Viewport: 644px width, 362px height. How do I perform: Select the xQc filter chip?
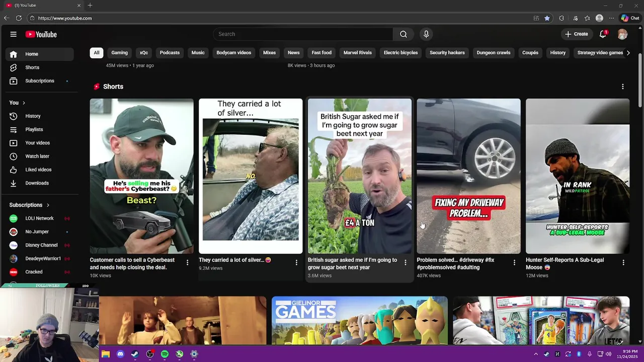pos(144,53)
